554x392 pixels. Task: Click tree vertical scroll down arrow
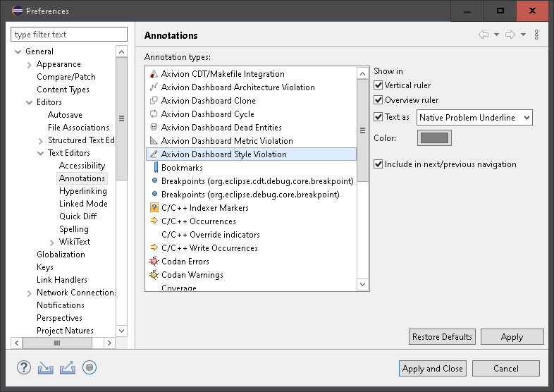tap(121, 331)
